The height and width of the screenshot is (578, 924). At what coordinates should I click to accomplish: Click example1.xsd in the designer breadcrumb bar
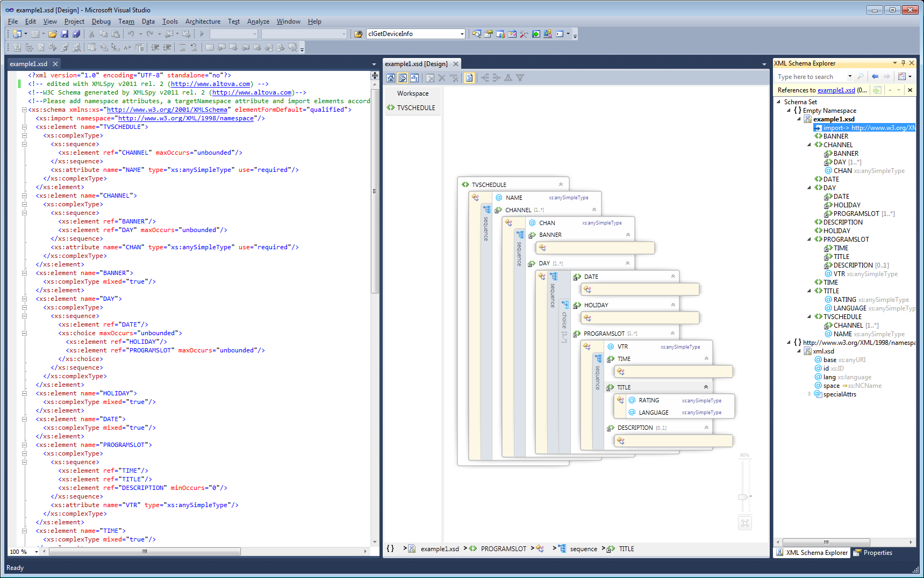pos(440,549)
